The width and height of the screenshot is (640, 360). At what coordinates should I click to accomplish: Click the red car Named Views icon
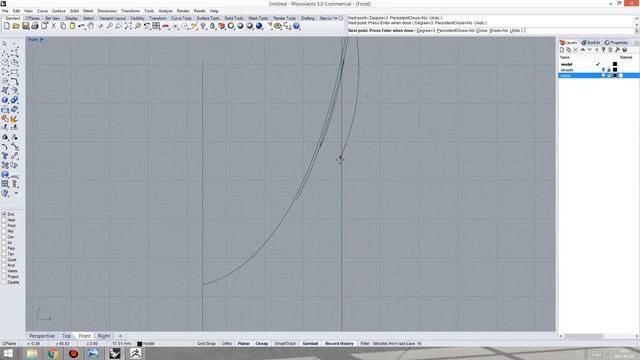[166, 26]
